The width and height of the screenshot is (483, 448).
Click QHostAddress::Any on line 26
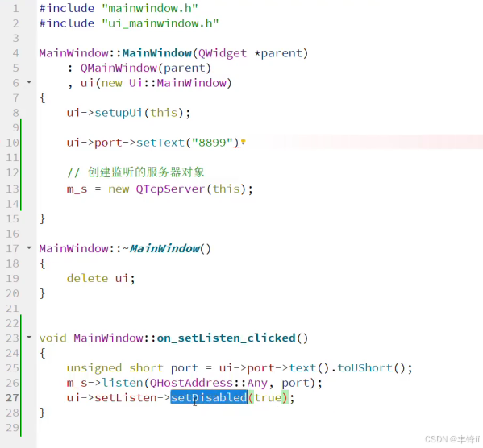[209, 383]
